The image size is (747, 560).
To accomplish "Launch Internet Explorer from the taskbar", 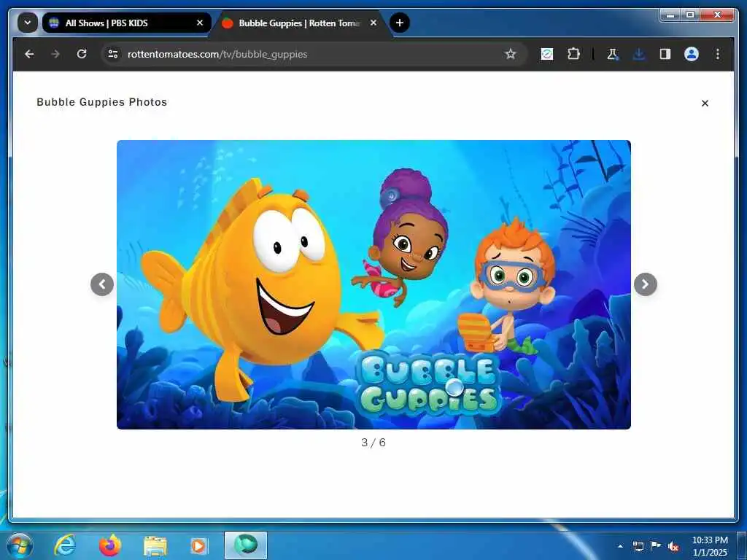I will (x=65, y=545).
